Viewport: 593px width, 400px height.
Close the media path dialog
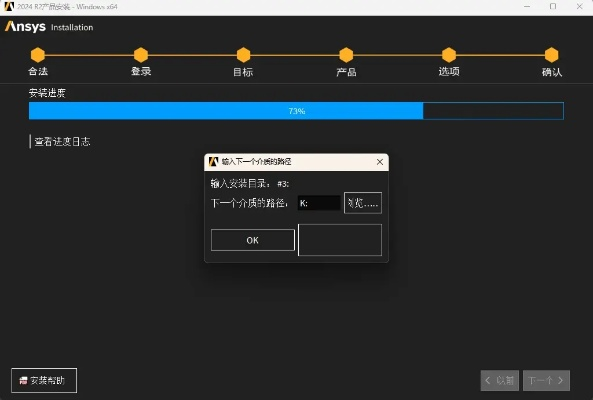(380, 162)
